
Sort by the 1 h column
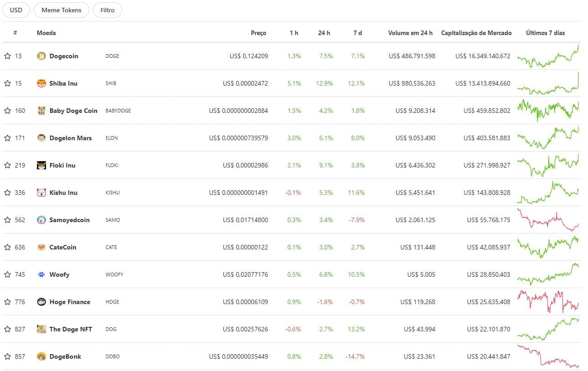294,33
